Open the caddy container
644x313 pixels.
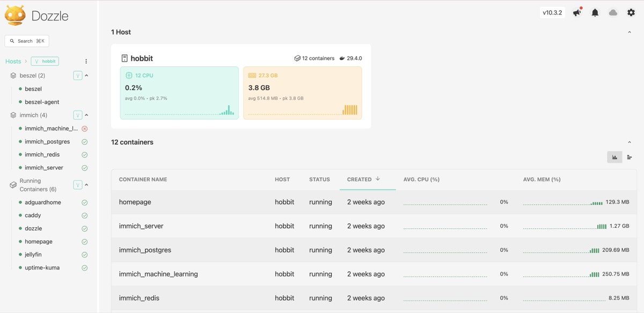point(33,215)
